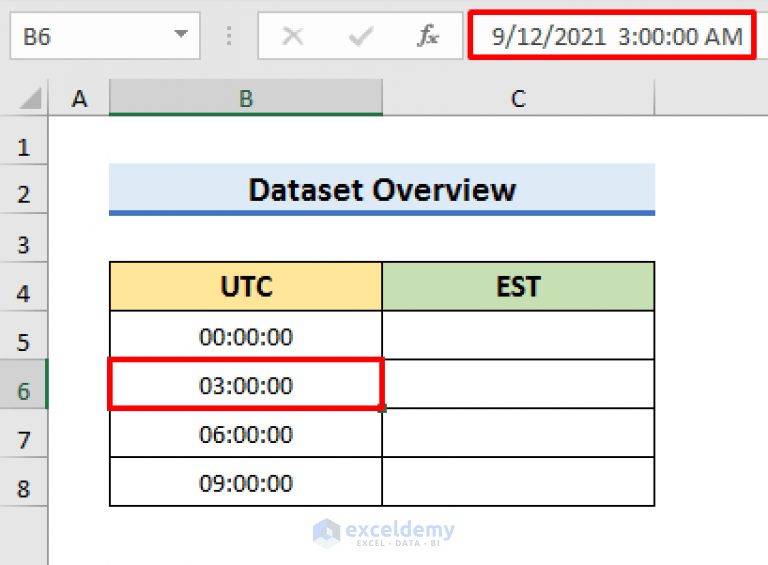The height and width of the screenshot is (565, 768).
Task: Expand the Name Box dropdown arrow
Action: point(181,34)
